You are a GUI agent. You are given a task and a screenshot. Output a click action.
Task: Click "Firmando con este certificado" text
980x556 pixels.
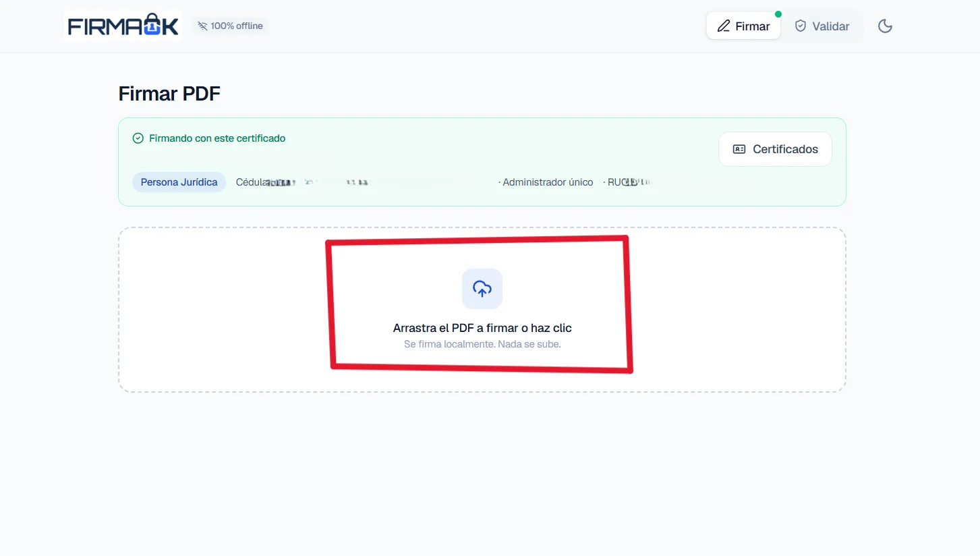217,138
